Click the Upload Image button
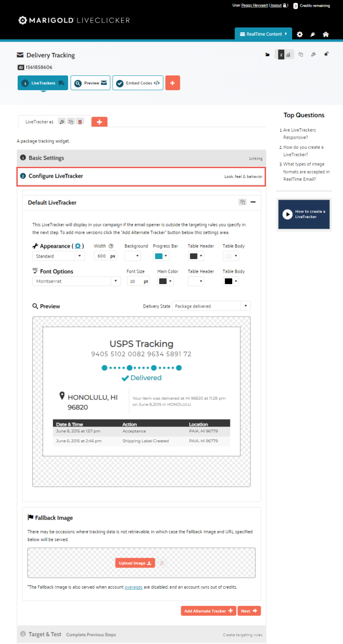Screen dimensions: 343x644 point(135,563)
